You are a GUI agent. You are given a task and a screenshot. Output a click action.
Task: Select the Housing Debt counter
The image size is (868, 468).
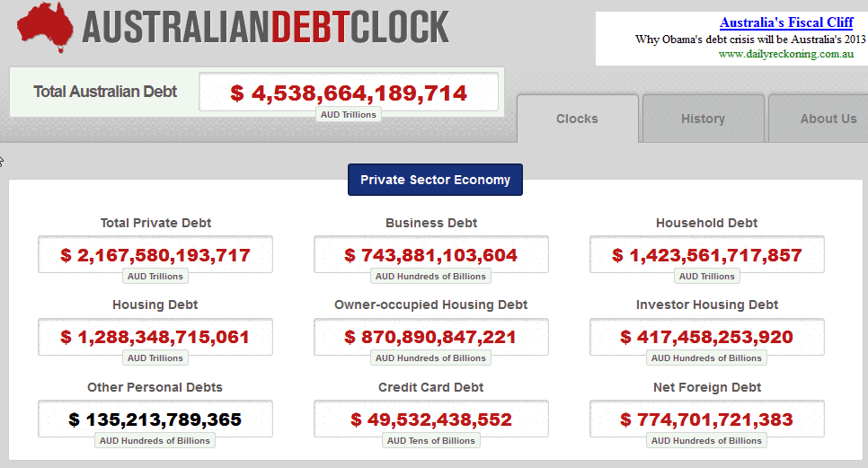tap(155, 338)
